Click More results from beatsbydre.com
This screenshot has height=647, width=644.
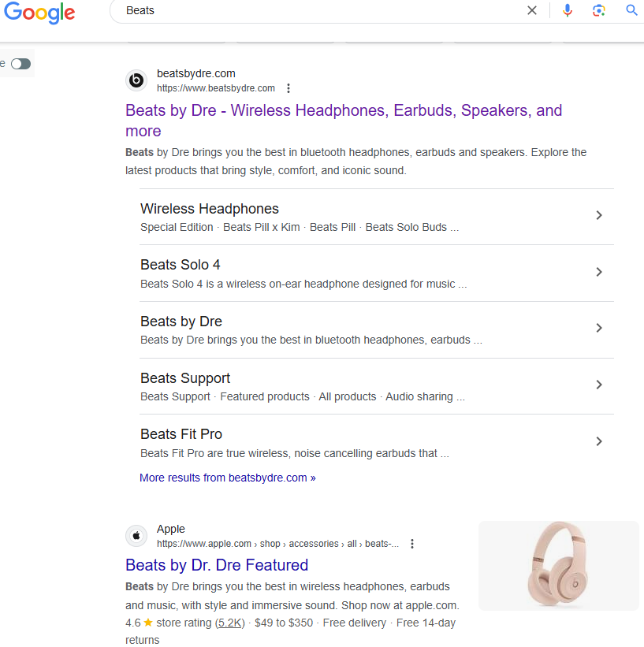[227, 478]
